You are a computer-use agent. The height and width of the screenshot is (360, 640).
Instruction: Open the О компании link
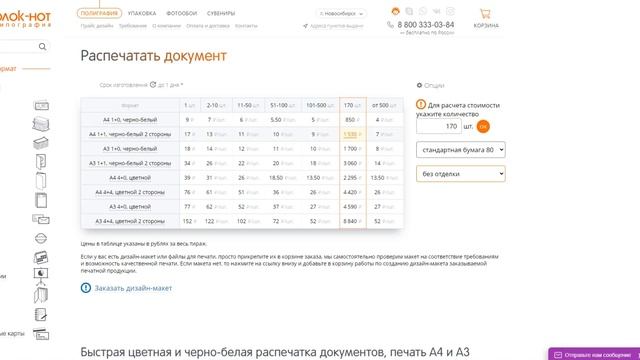click(167, 26)
